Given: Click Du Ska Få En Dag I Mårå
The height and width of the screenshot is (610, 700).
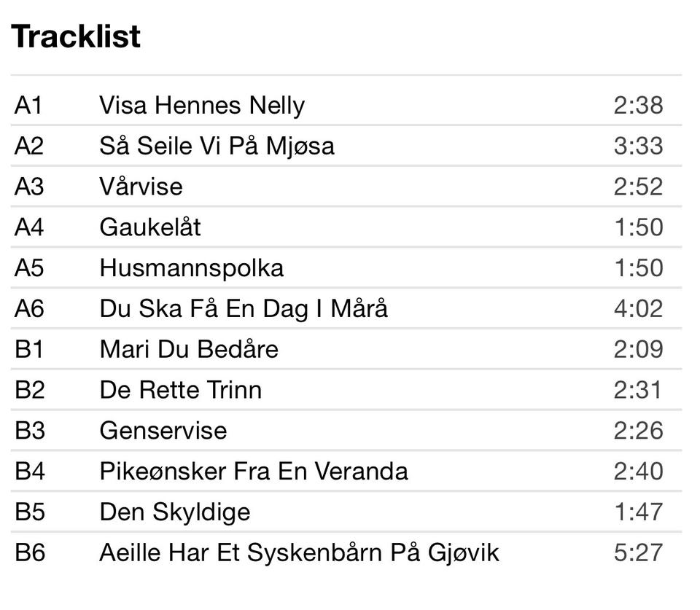Looking at the screenshot, I should pos(244,309).
